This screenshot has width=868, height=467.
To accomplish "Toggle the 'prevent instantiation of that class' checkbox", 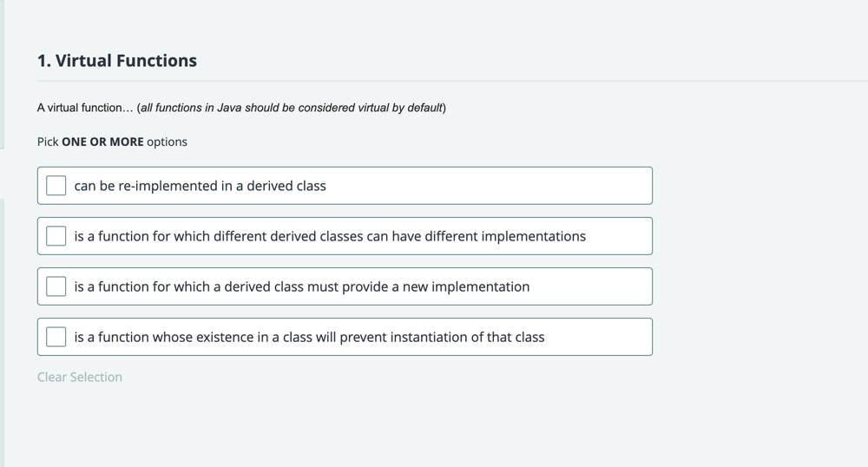I will (56, 337).
